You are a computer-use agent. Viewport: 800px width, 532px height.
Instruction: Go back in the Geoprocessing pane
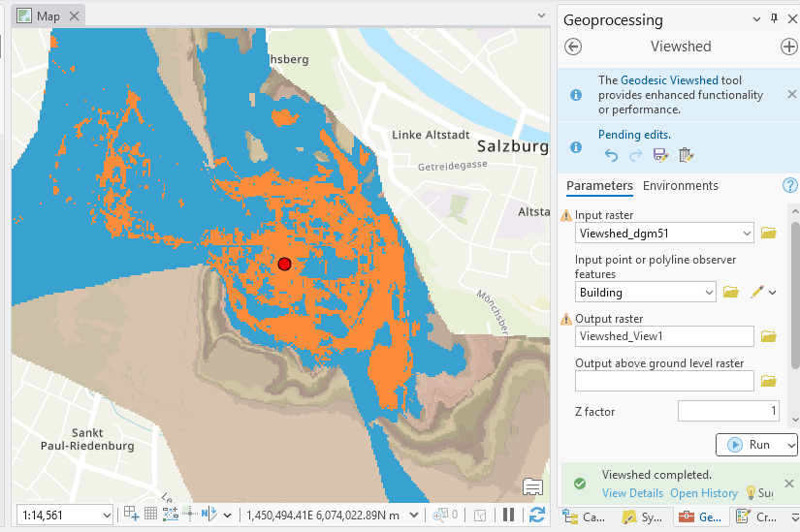573,47
